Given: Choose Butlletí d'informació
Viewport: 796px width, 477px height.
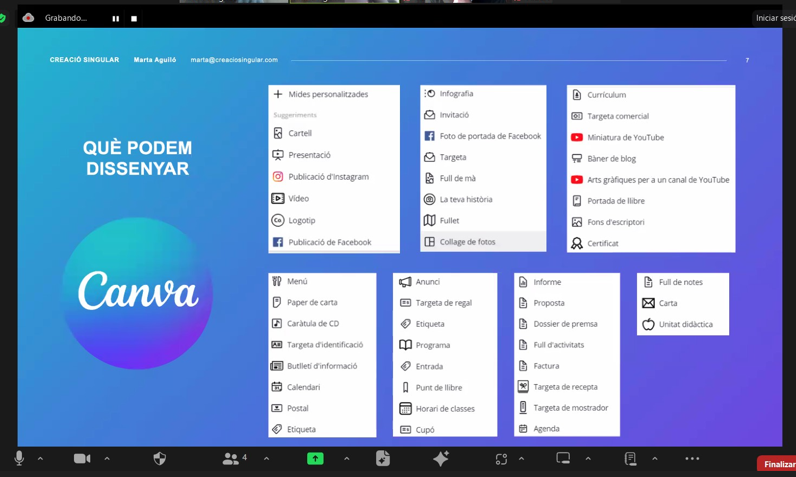Looking at the screenshot, I should (x=315, y=366).
